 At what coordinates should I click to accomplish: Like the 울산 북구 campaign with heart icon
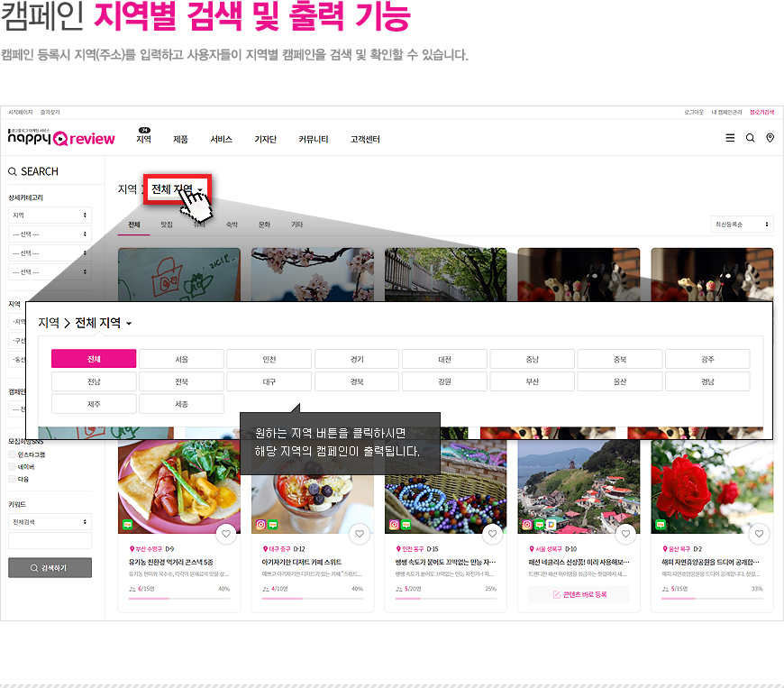tap(759, 534)
